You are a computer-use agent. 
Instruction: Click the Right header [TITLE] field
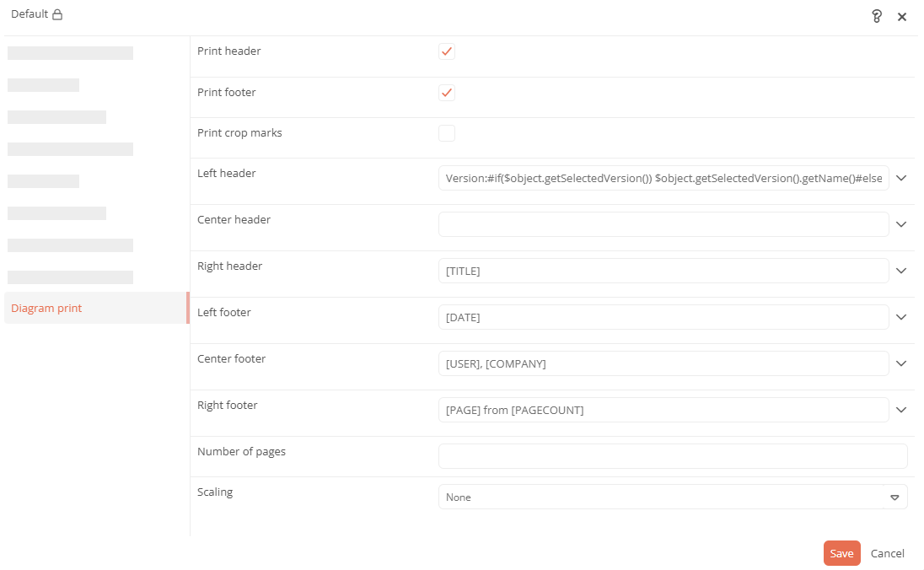coord(663,271)
